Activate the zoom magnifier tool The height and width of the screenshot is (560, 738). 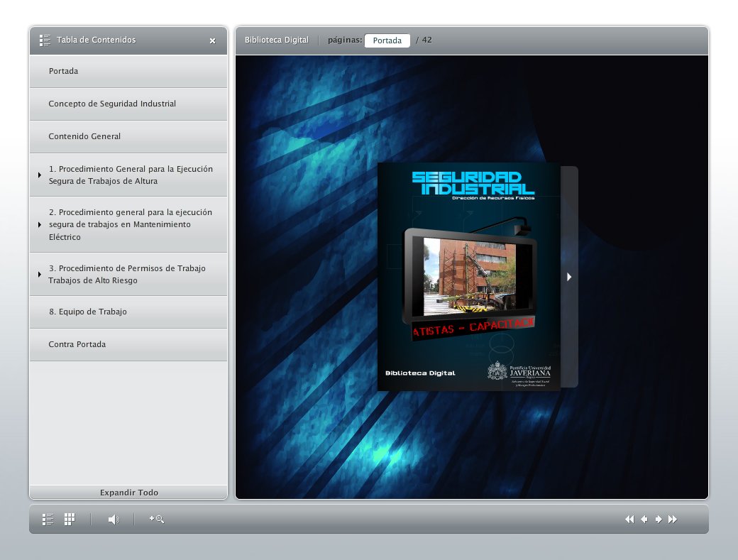[x=157, y=520]
